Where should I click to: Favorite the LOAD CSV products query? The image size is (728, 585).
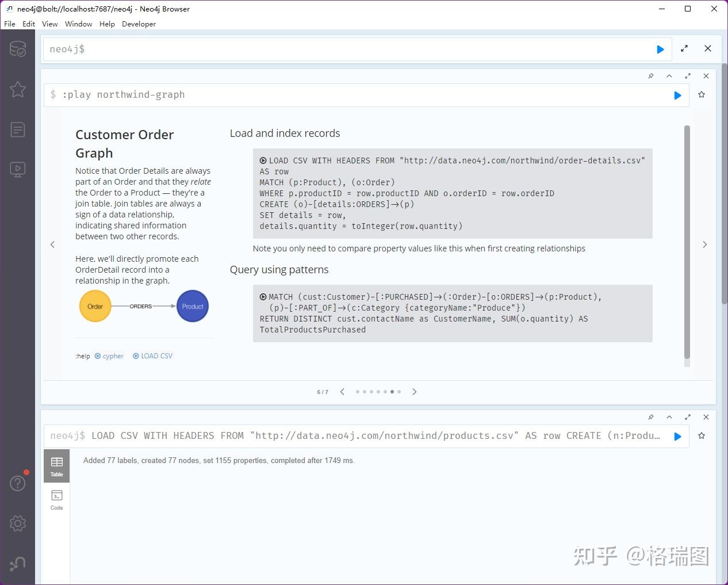click(702, 436)
